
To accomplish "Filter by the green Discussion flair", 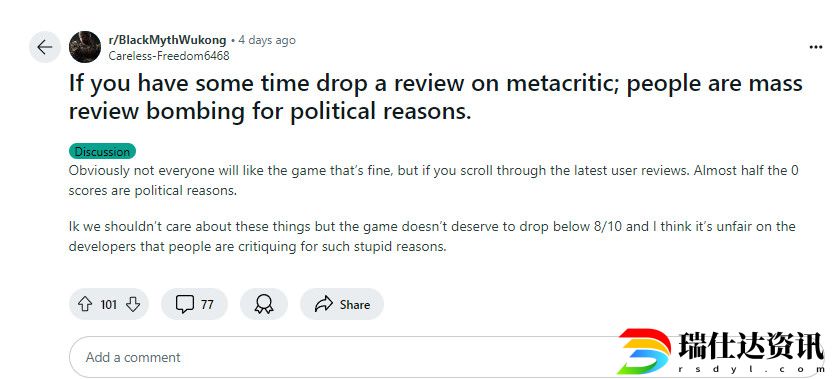I will coord(102,151).
